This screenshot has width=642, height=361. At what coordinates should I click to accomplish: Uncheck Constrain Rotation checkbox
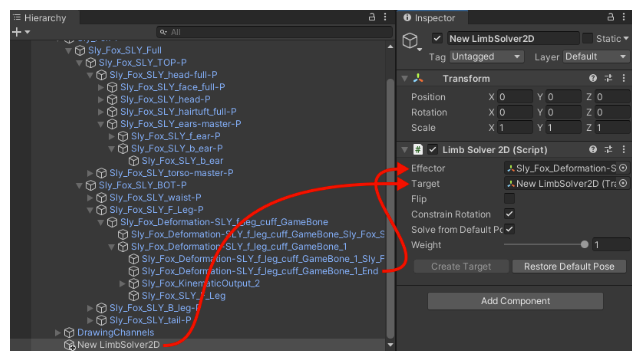point(509,214)
